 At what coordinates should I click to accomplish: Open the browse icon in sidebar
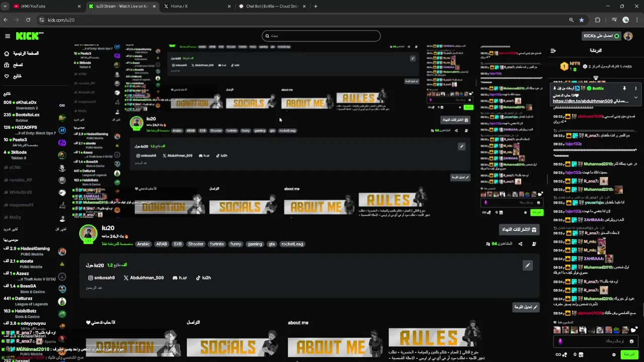coord(7,65)
